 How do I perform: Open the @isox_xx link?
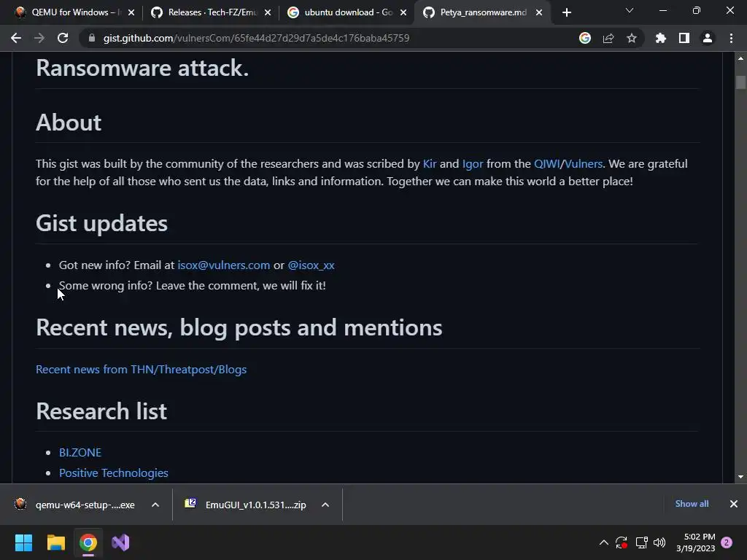[x=311, y=265]
